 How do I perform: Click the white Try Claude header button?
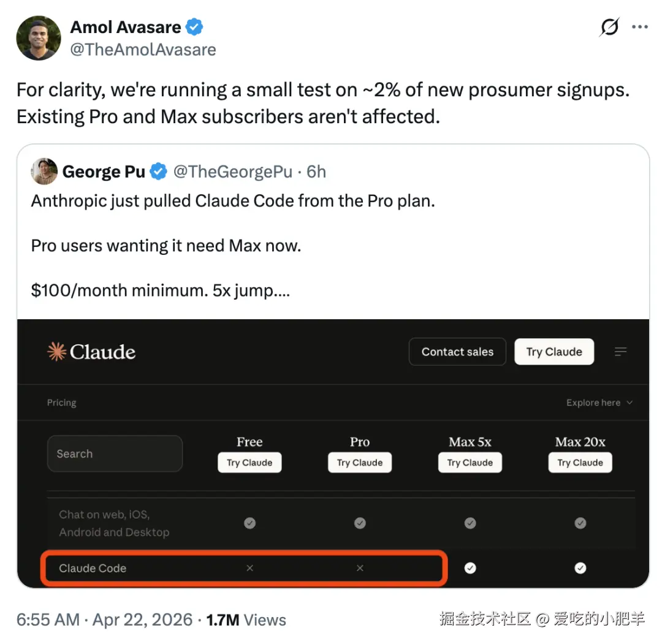pyautogui.click(x=554, y=352)
